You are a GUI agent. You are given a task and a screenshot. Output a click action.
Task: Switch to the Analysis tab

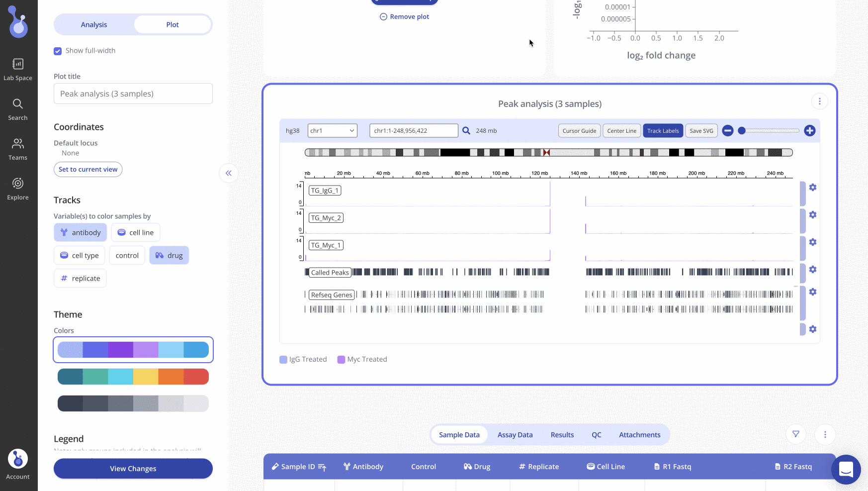94,25
